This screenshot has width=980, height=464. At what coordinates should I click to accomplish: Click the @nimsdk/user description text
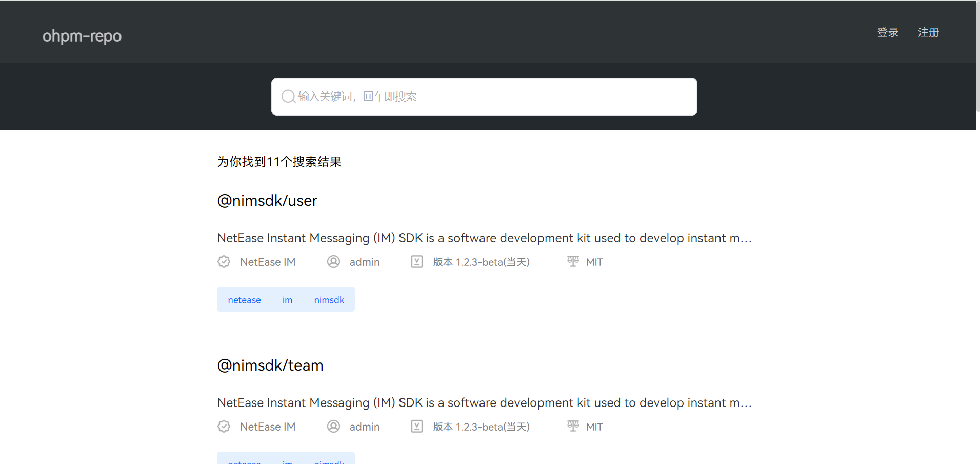coord(485,238)
